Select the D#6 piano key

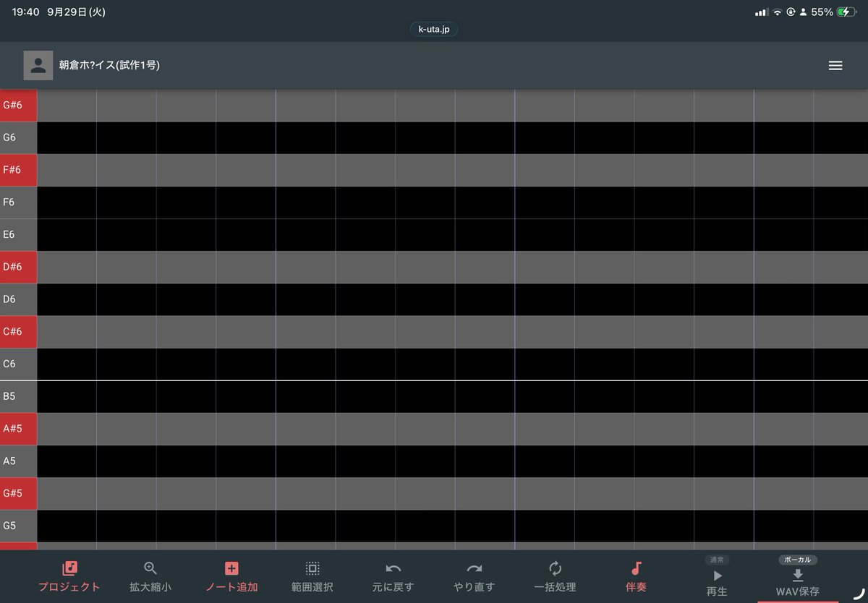(x=18, y=267)
